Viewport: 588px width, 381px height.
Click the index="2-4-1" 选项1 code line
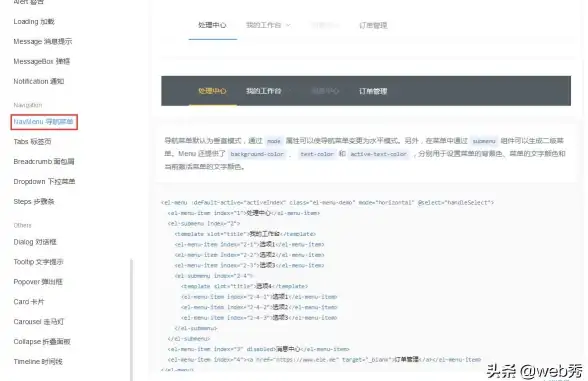(x=259, y=297)
